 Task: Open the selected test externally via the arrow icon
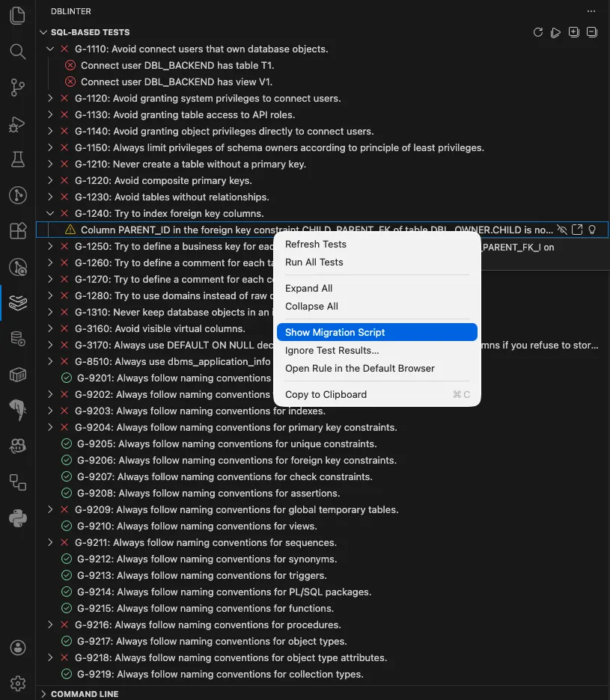click(576, 230)
